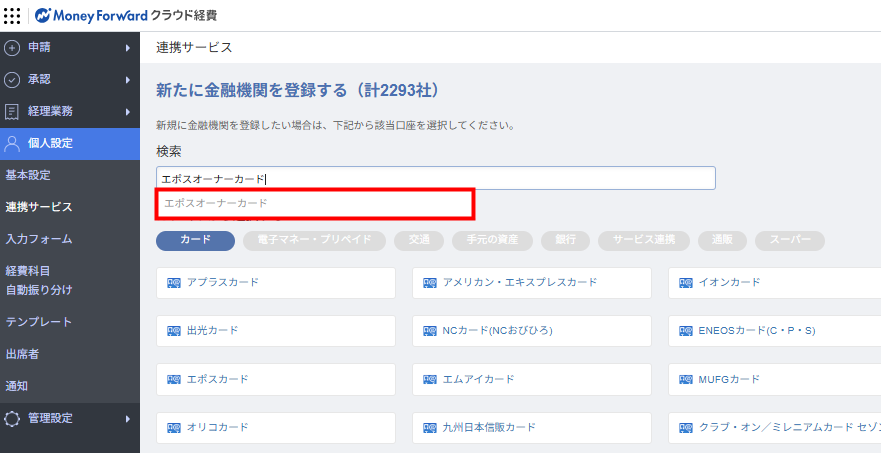The height and width of the screenshot is (453, 881).
Task: Expand the 経理業務 submenu arrow
Action: pos(128,112)
